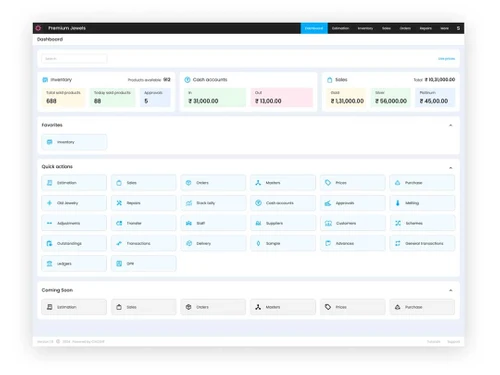
Task: Click the Tutorials link in footer
Action: [434, 342]
